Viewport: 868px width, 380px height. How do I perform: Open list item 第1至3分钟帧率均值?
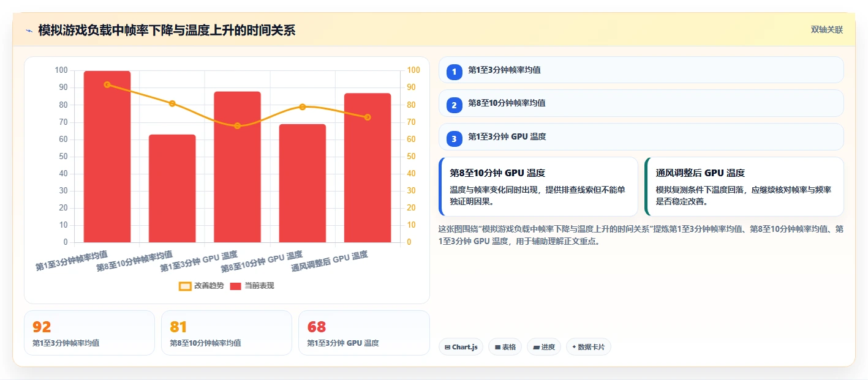(641, 70)
